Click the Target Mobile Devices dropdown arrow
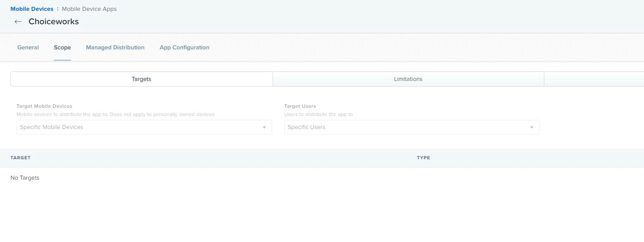The image size is (644, 242). point(264,128)
